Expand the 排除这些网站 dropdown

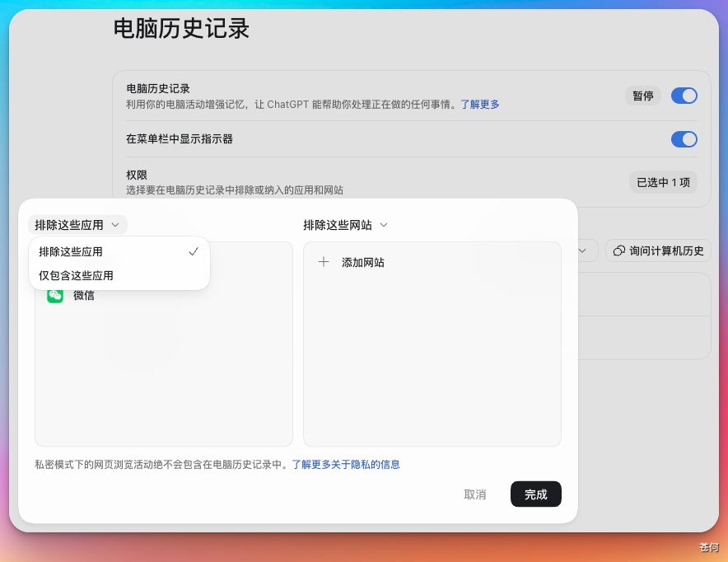point(345,225)
